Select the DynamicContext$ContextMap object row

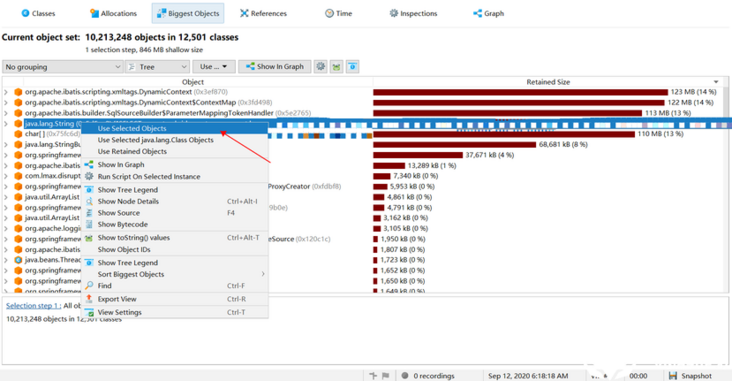point(148,103)
